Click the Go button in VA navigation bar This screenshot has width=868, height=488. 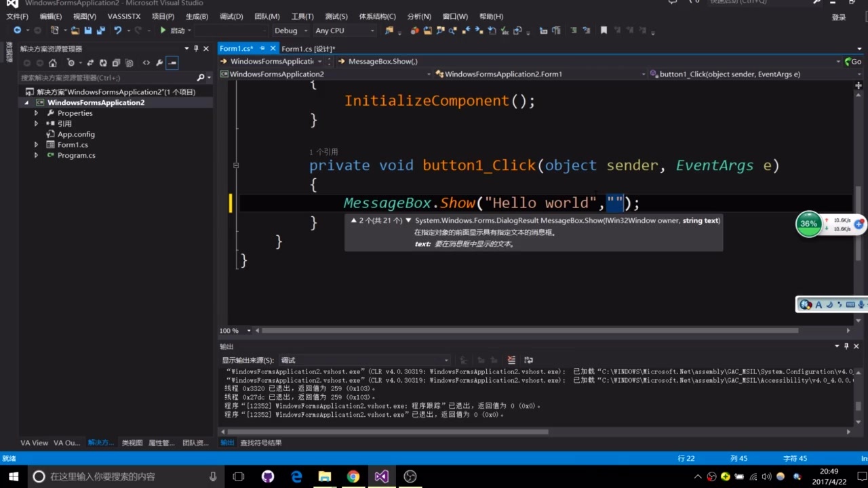[x=852, y=61]
